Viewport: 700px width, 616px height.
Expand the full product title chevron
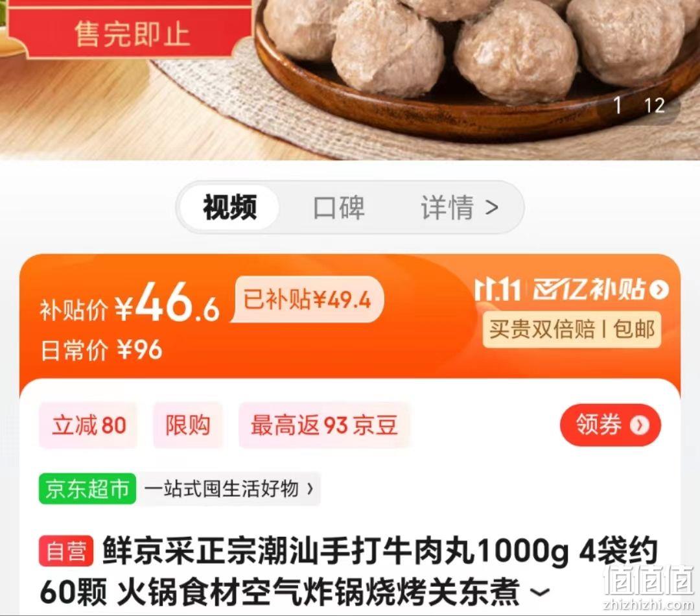coord(539,592)
